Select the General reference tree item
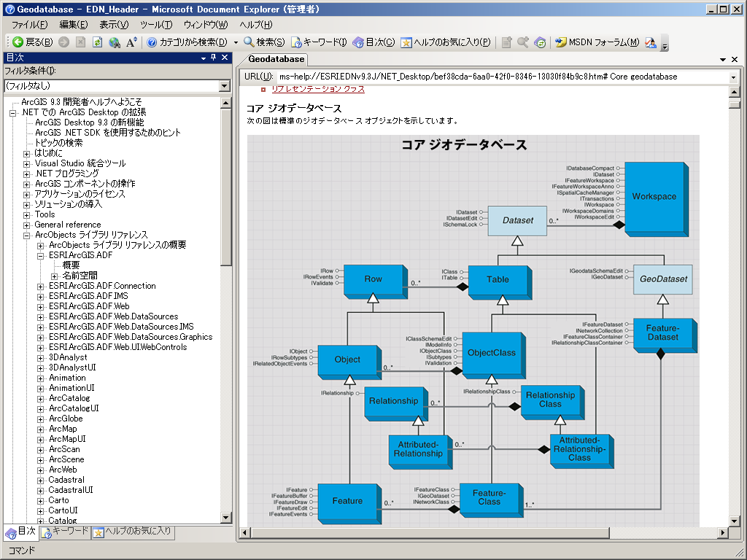This screenshot has width=747, height=560. pos(68,225)
